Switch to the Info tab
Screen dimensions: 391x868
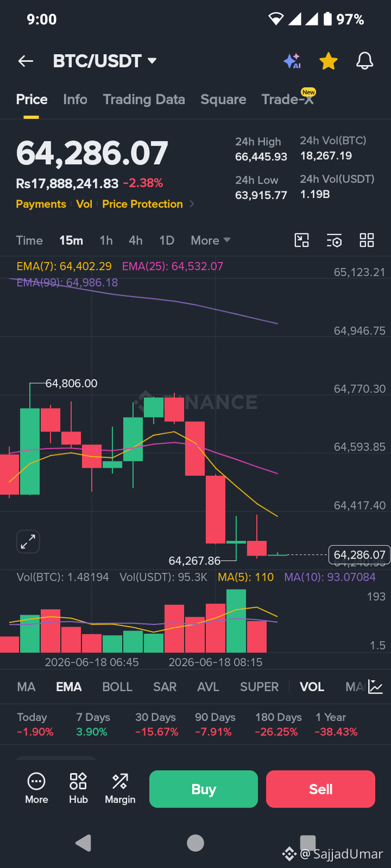pyautogui.click(x=75, y=99)
